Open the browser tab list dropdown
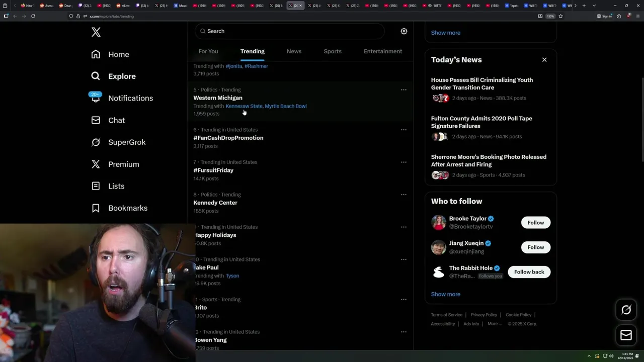Screen dimensions: 644x362 594,6
